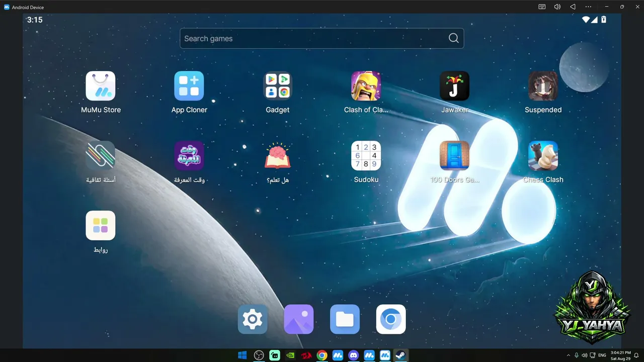Viewport: 644px width, 362px height.
Task: Open the emulator three-dots more menu
Action: click(x=588, y=7)
